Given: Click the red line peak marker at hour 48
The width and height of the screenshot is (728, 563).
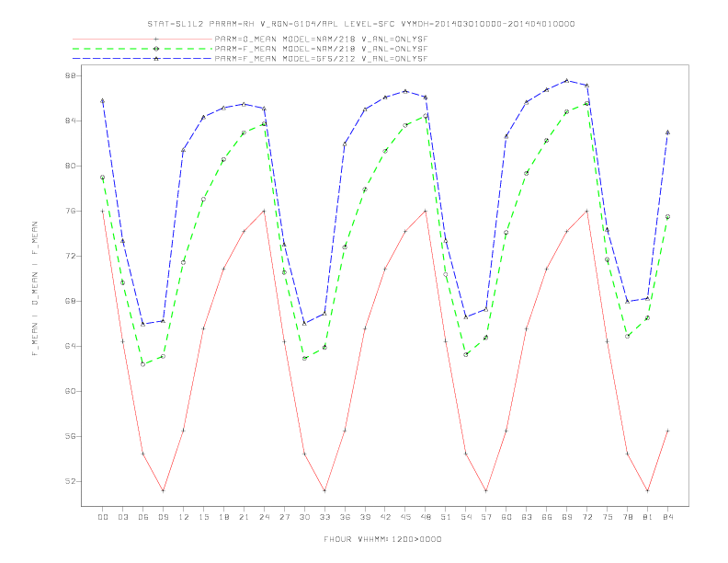Looking at the screenshot, I should [x=426, y=211].
